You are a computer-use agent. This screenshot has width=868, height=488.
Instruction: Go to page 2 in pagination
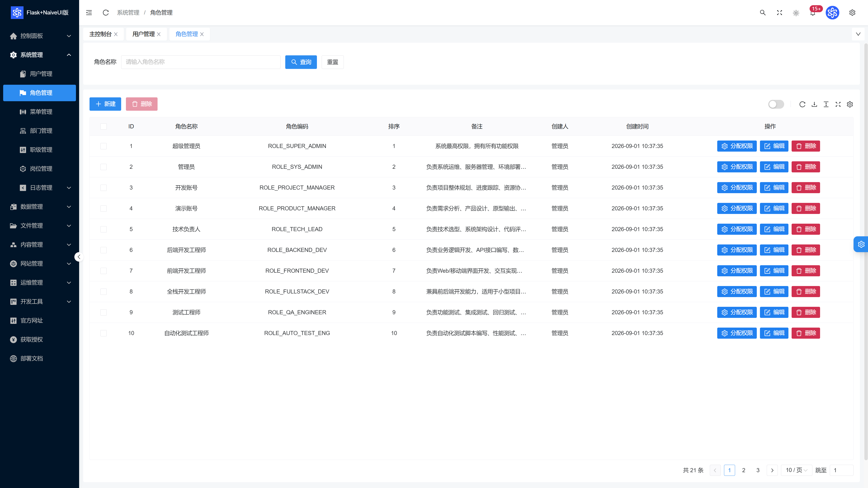point(743,470)
